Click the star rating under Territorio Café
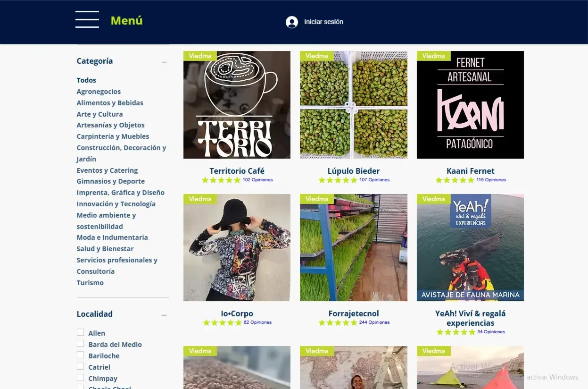Viewport: 588px width, 389px height. (x=221, y=180)
